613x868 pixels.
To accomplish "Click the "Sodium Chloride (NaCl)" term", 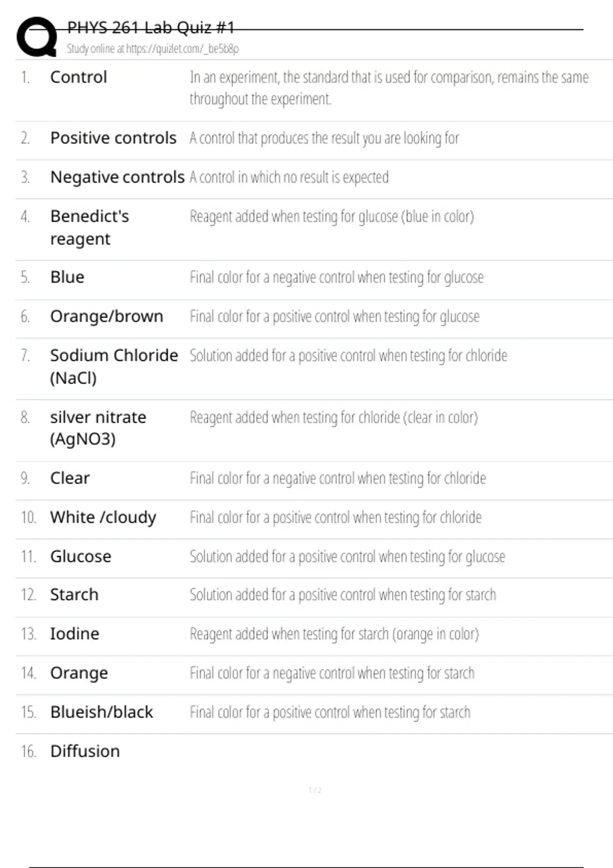I will 113,366.
